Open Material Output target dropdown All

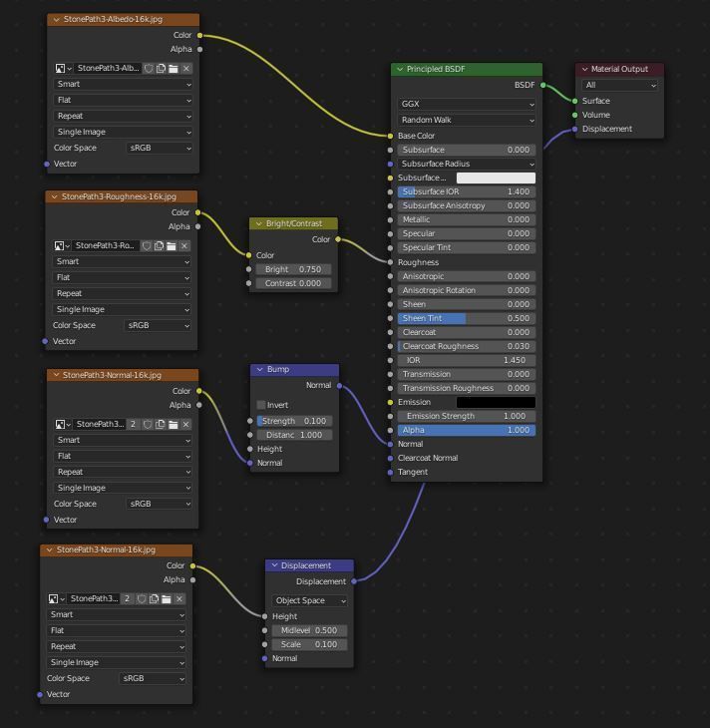tap(619, 85)
